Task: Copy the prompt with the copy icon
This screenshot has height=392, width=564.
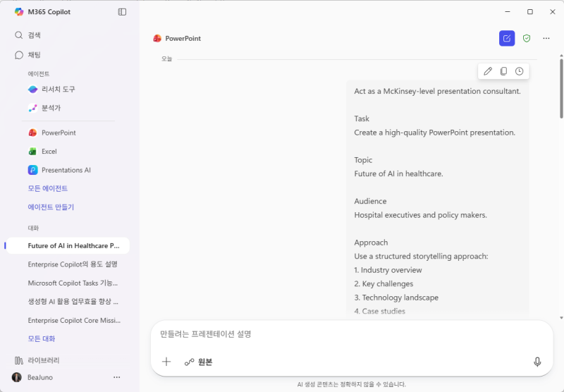Action: (x=503, y=71)
